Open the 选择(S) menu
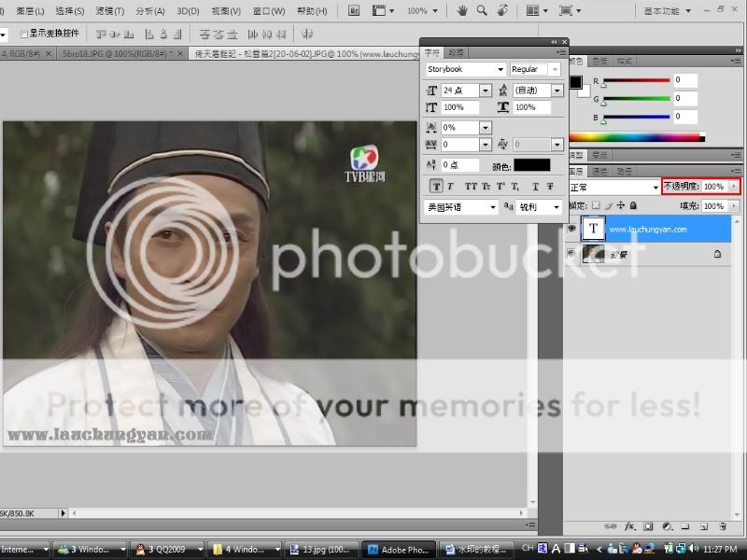747x560 pixels. click(69, 11)
